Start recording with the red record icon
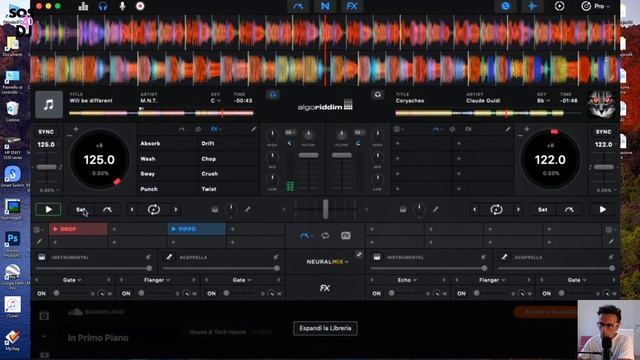The height and width of the screenshot is (360, 640). 140,6
